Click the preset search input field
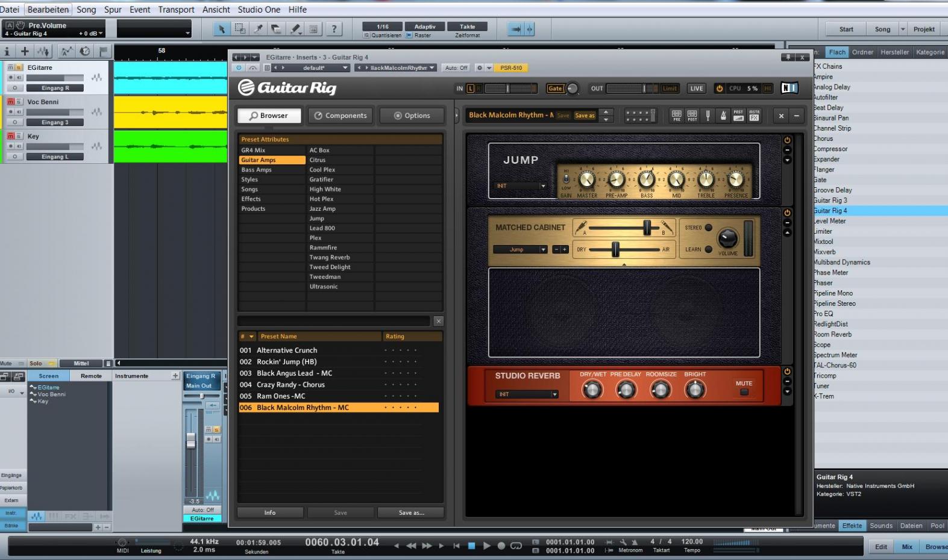948x560 pixels. click(334, 322)
